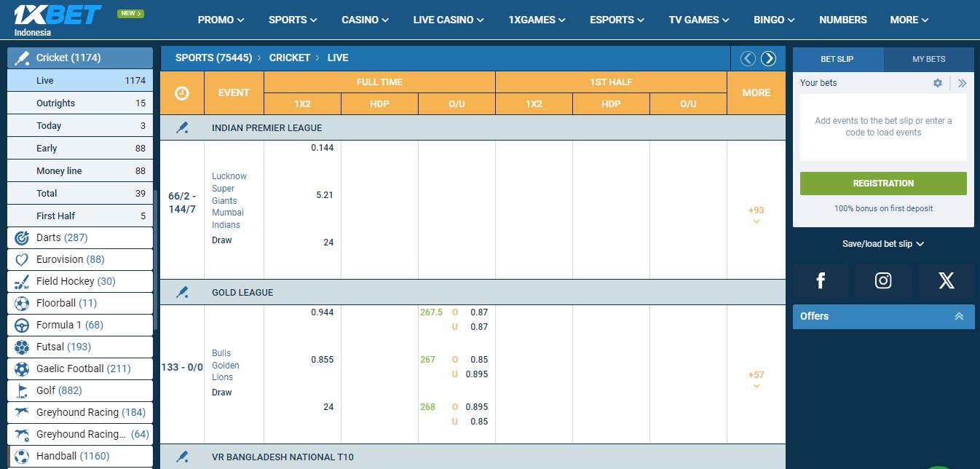Image resolution: width=980 pixels, height=469 pixels.
Task: Open Bulls Golden Lions match
Action: coord(226,365)
